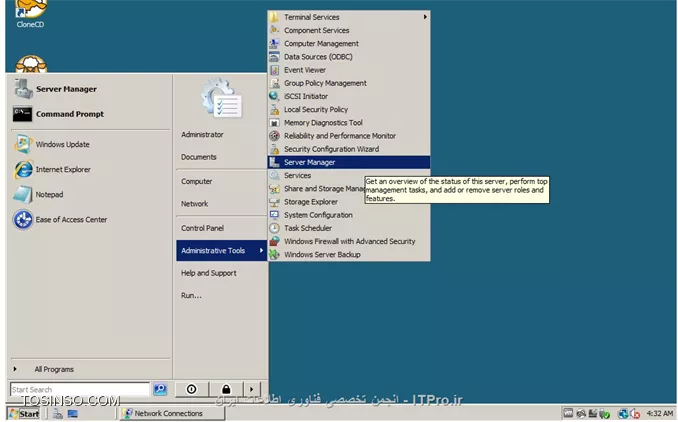Click the Windows Server Backup icon
678x422 pixels.
tap(274, 255)
